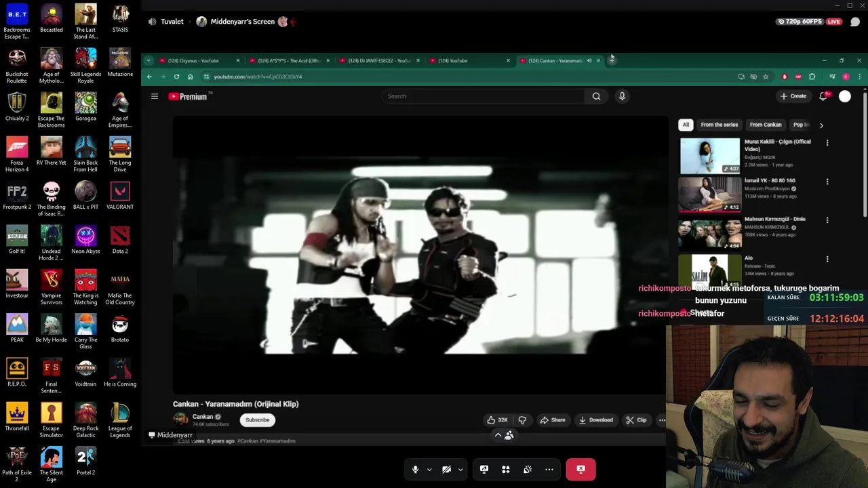Bookmark page with the star icon
Screen dimensions: 868x488
766,77
